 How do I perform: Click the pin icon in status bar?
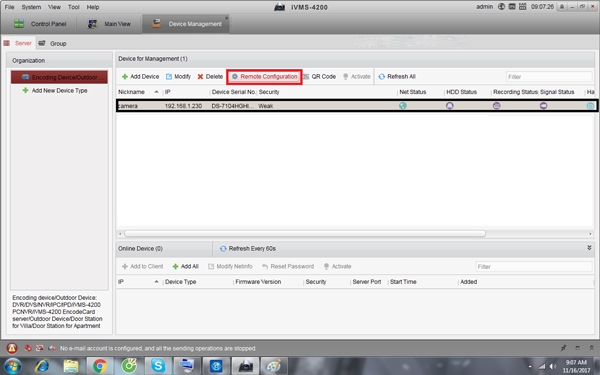[x=563, y=348]
